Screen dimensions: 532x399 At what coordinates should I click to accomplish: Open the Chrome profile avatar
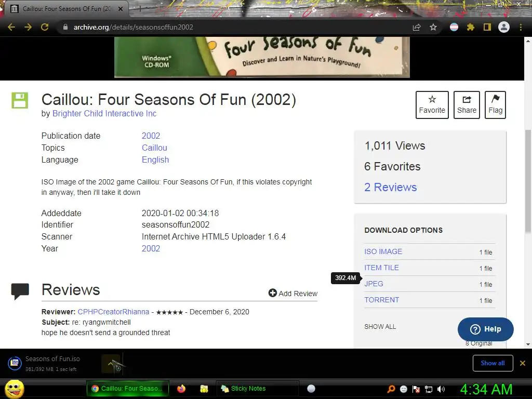tap(504, 27)
